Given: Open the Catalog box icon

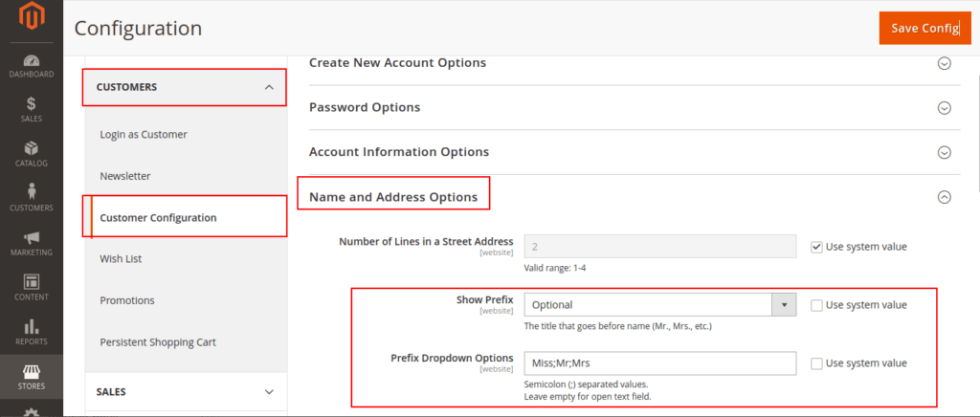Looking at the screenshot, I should click(31, 148).
